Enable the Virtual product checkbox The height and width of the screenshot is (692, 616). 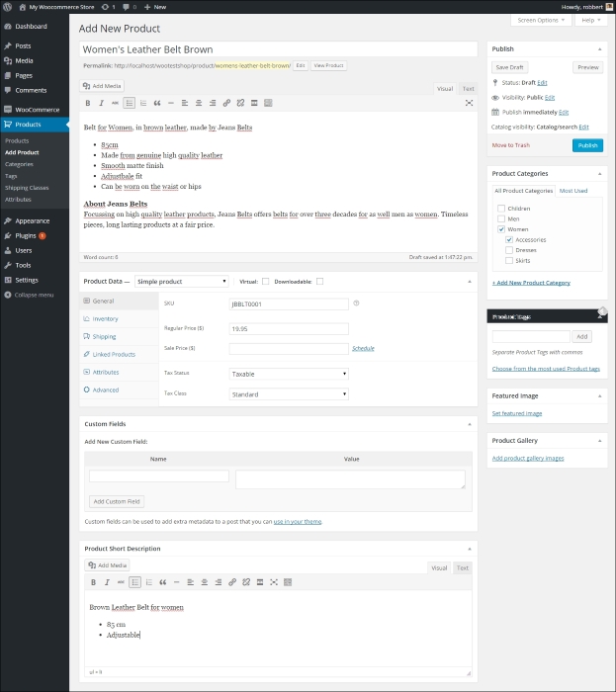[265, 281]
